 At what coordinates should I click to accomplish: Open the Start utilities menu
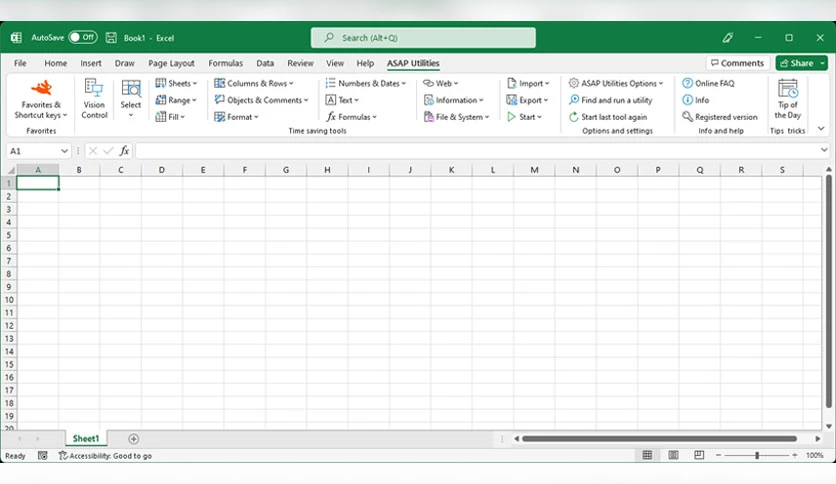click(524, 117)
